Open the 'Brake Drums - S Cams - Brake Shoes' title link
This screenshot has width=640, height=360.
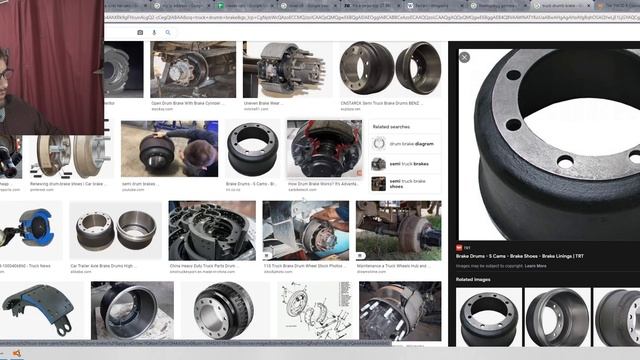point(520,256)
